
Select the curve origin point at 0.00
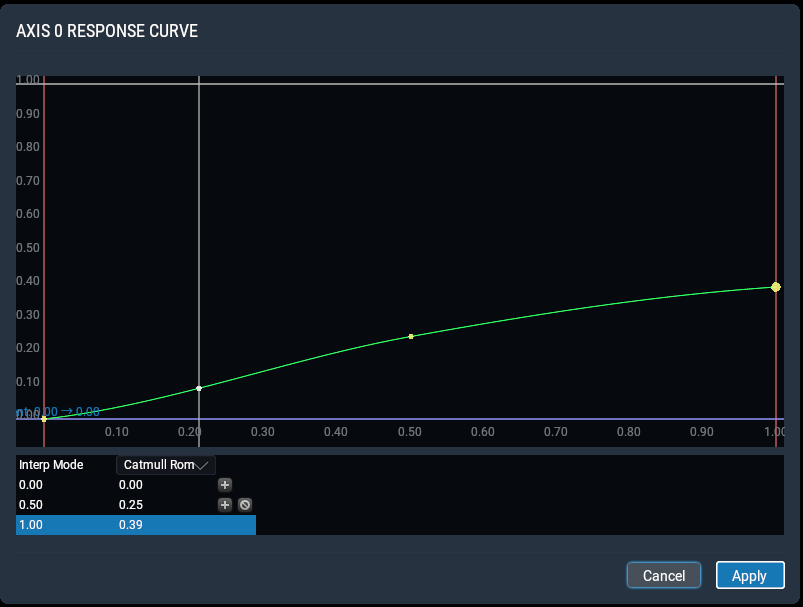point(44,419)
